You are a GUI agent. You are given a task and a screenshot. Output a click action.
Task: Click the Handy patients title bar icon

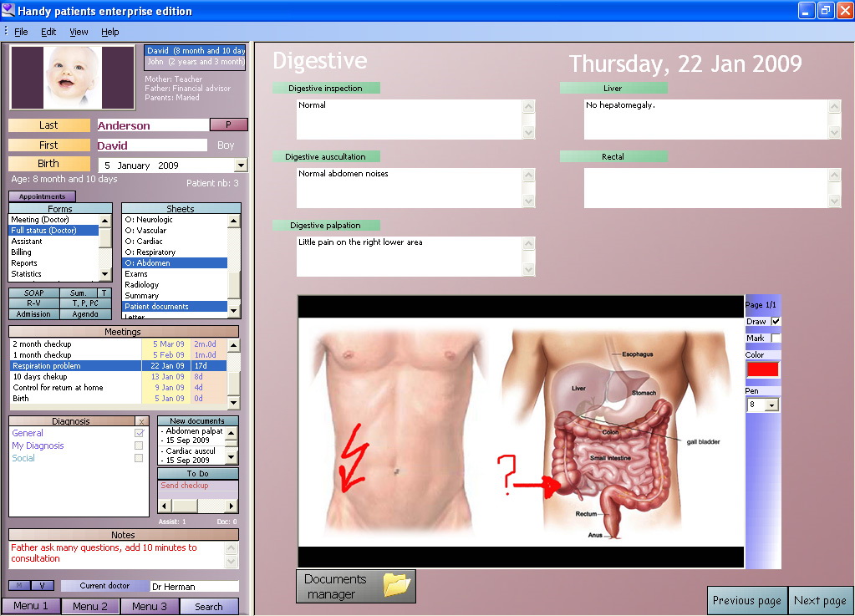pyautogui.click(x=8, y=10)
